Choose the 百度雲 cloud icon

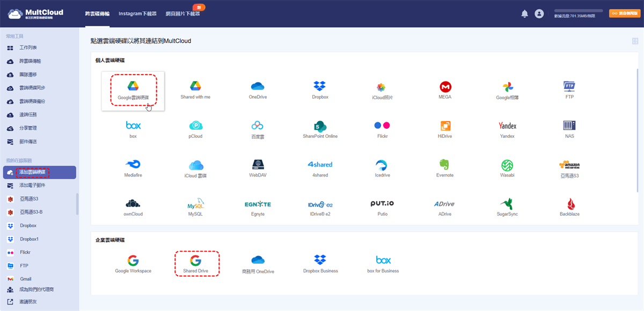click(x=258, y=129)
